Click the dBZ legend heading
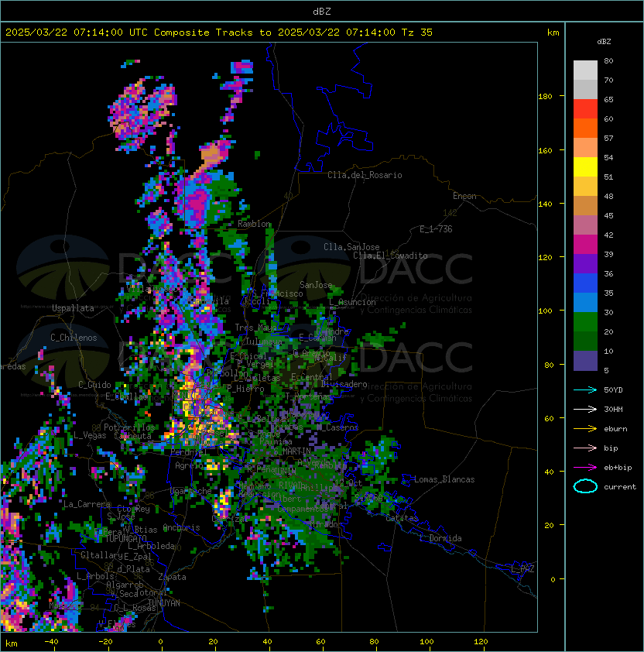644x652 pixels. (x=604, y=41)
